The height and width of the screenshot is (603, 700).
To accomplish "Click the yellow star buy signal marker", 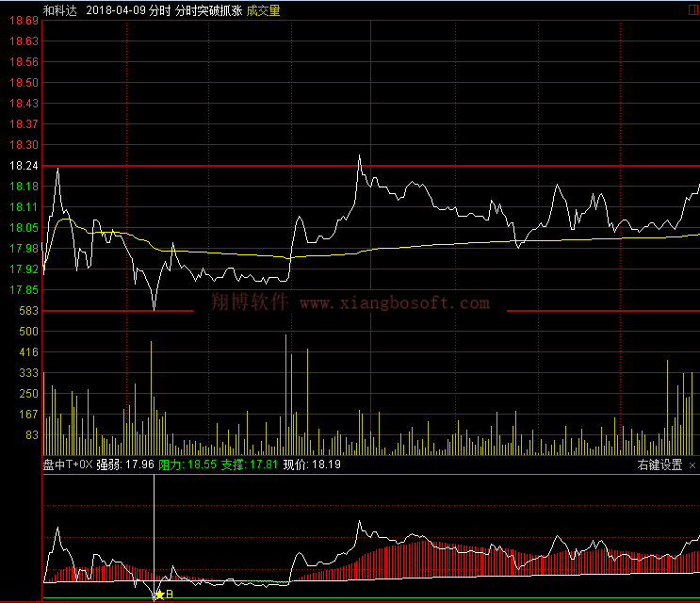I will click(159, 595).
